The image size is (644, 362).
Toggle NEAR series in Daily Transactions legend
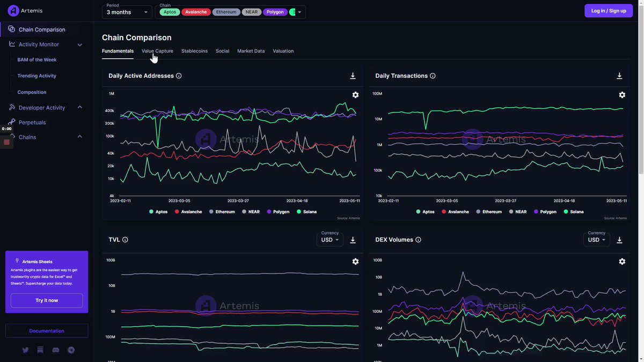517,212
